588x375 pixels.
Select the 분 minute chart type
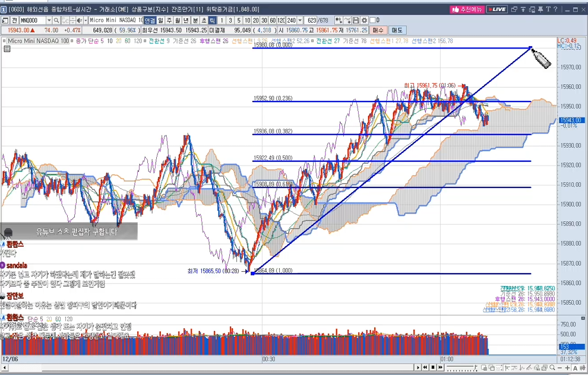click(x=195, y=20)
